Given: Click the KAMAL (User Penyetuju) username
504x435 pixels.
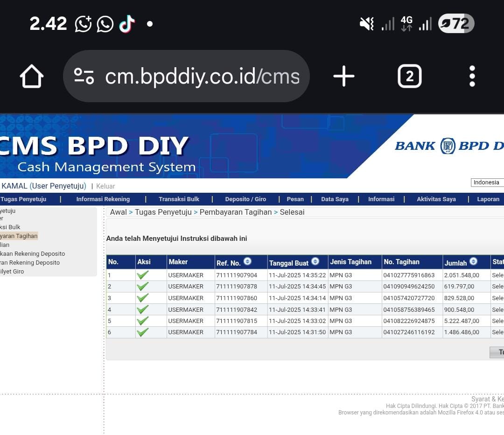Looking at the screenshot, I should click(x=44, y=186).
